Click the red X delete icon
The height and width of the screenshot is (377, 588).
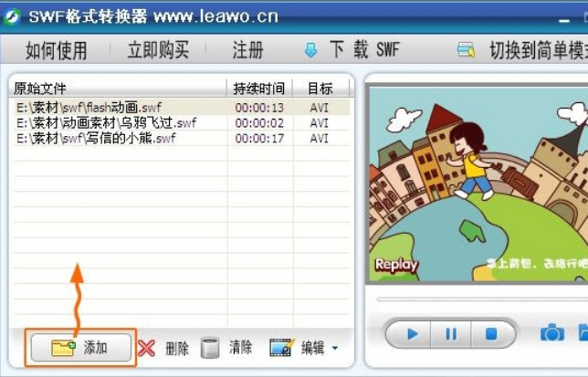(146, 348)
